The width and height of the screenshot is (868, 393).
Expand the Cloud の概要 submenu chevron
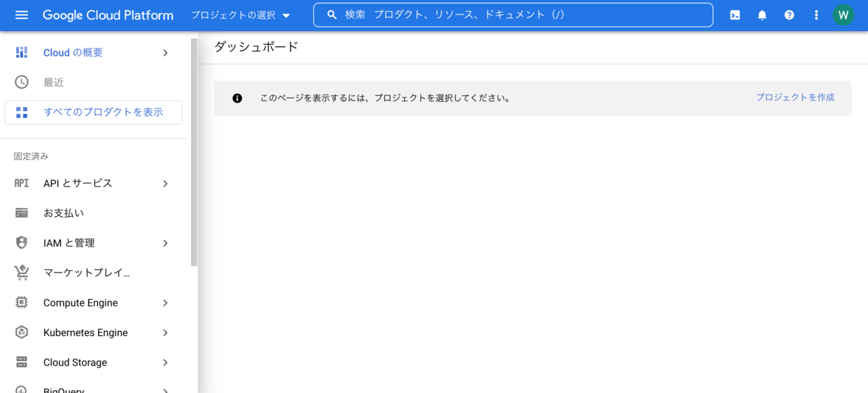tap(165, 53)
